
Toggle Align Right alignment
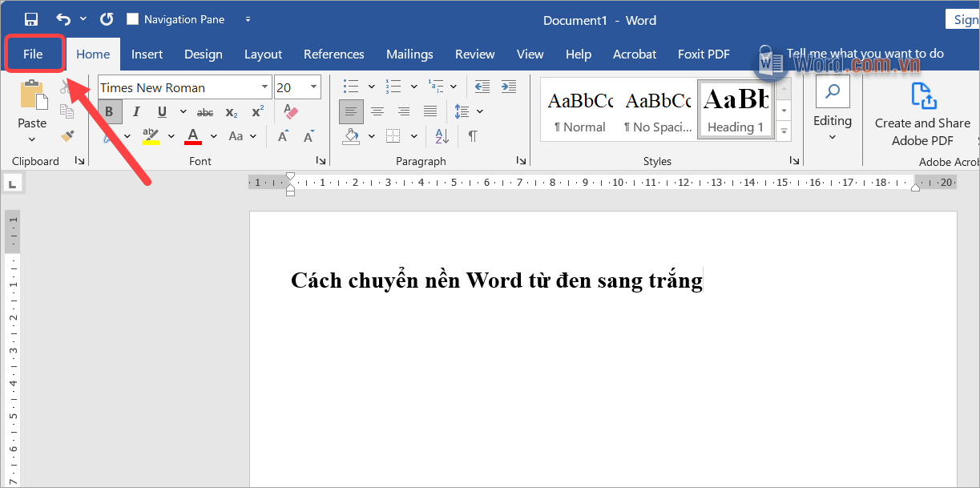[404, 111]
